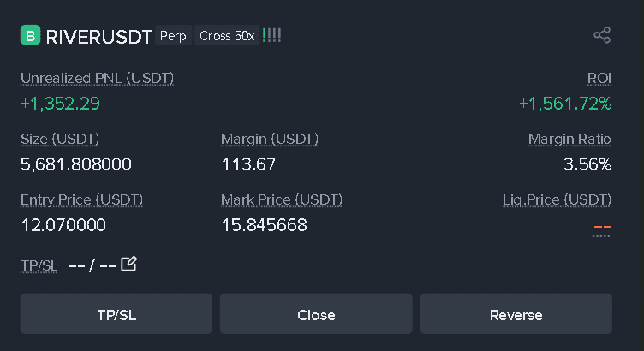The image size is (644, 351).
Task: Select the Cross 50x leverage tag
Action: (227, 36)
